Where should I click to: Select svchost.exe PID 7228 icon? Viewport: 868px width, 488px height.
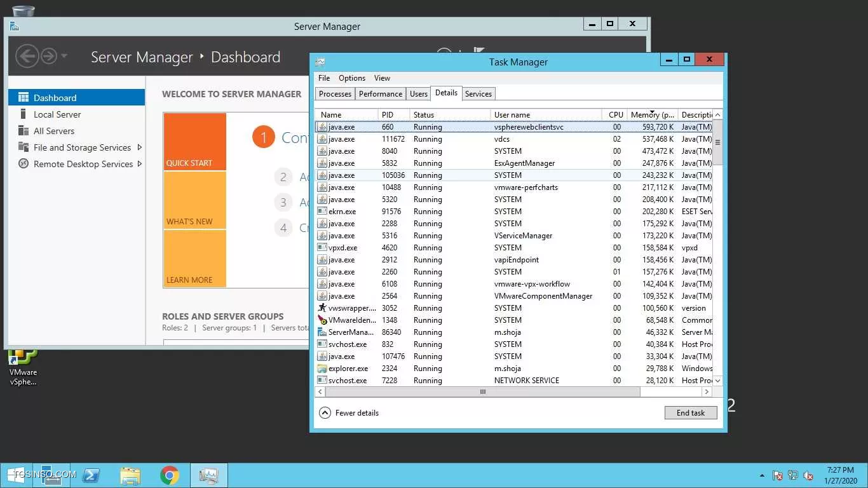point(322,381)
